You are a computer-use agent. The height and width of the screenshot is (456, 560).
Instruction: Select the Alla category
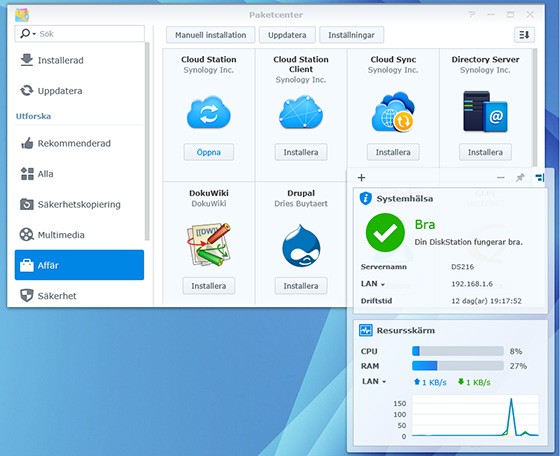pyautogui.click(x=79, y=174)
